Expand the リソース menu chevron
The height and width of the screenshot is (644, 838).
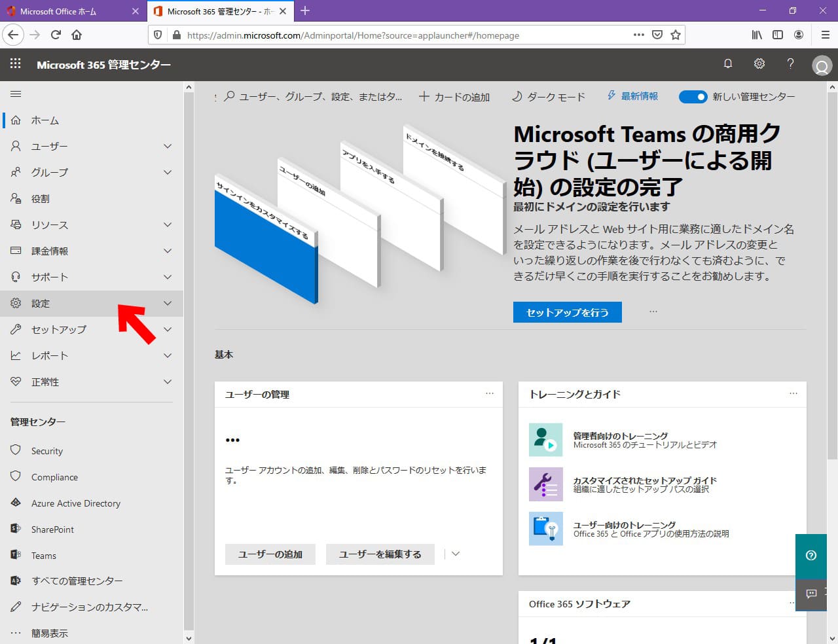[168, 224]
